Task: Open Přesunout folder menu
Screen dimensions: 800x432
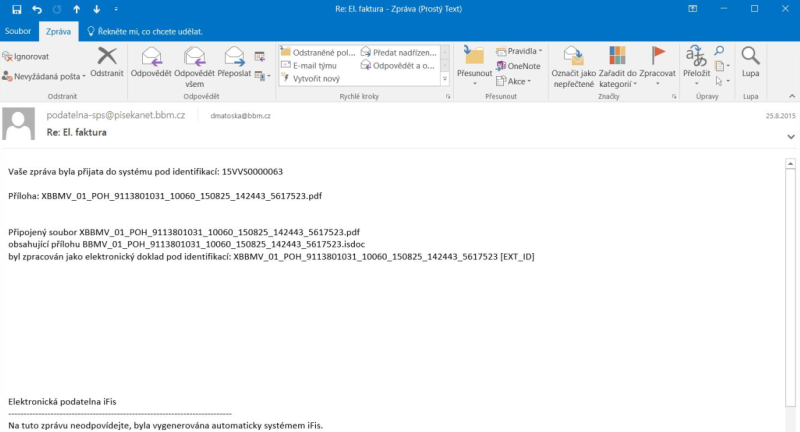Action: (474, 67)
